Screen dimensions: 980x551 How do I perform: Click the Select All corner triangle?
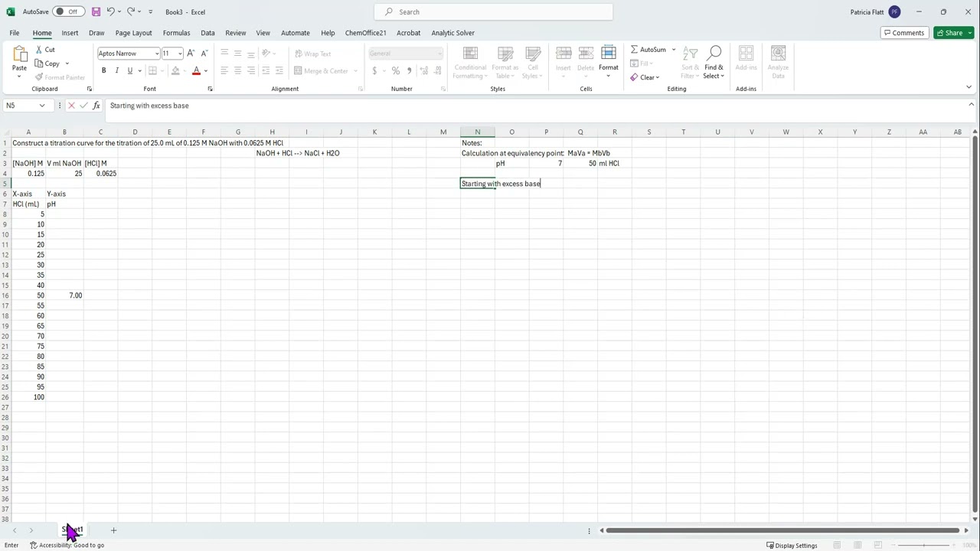pyautogui.click(x=5, y=132)
